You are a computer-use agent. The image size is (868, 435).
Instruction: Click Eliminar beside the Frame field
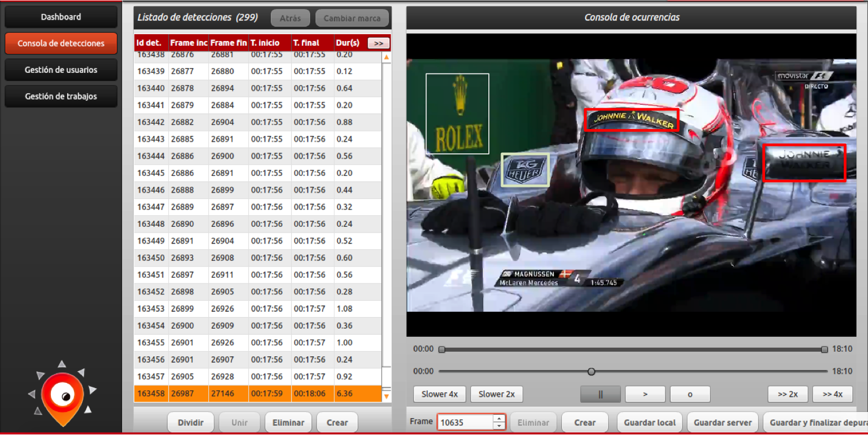click(x=533, y=423)
